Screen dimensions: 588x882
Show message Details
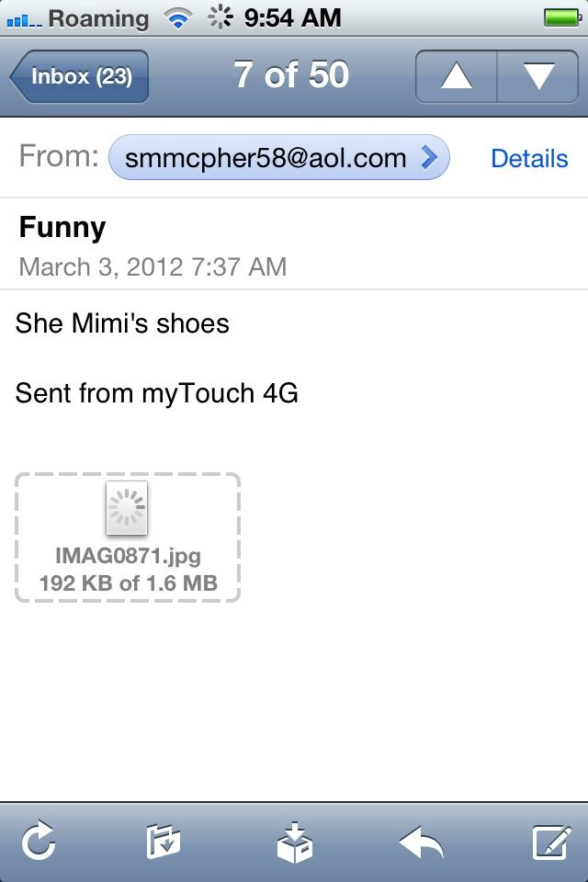pyautogui.click(x=529, y=158)
